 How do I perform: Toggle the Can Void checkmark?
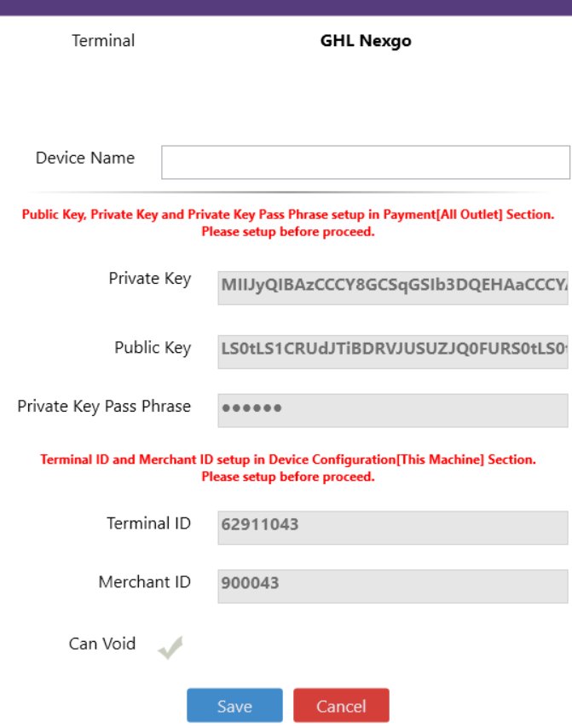(x=170, y=647)
